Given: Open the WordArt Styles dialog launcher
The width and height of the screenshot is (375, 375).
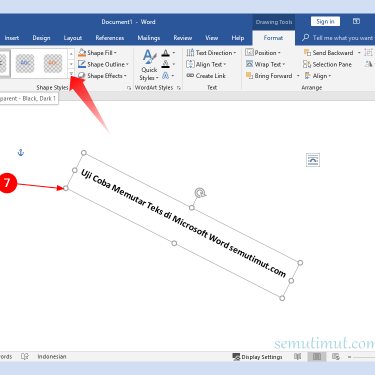Looking at the screenshot, I should [179, 88].
